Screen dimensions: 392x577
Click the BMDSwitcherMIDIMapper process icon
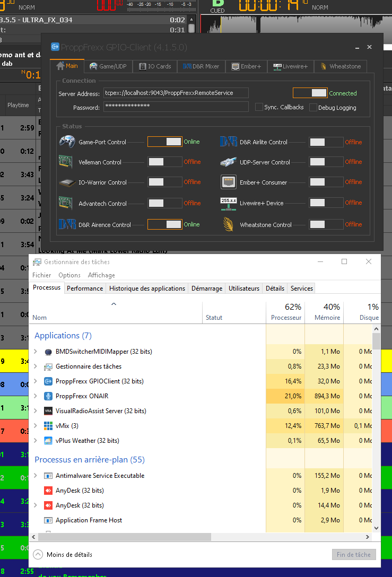tap(48, 352)
